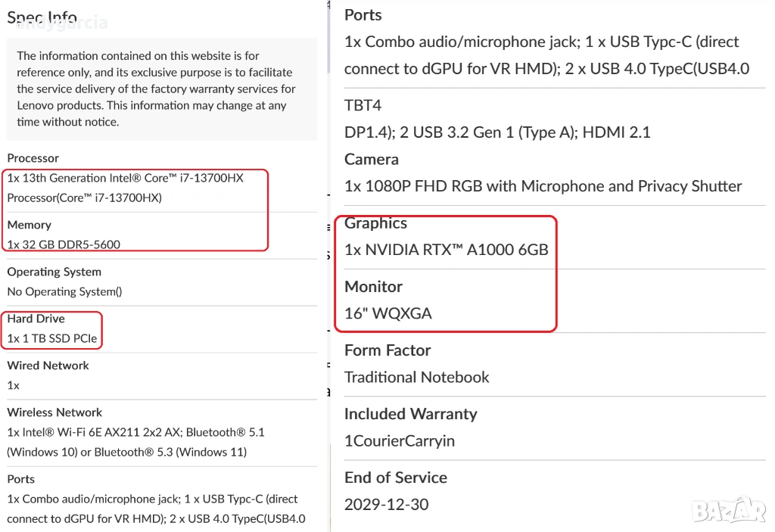Click the NVIDIA RTX A1000 6GB value
This screenshot has height=532, width=775.
[x=446, y=250]
